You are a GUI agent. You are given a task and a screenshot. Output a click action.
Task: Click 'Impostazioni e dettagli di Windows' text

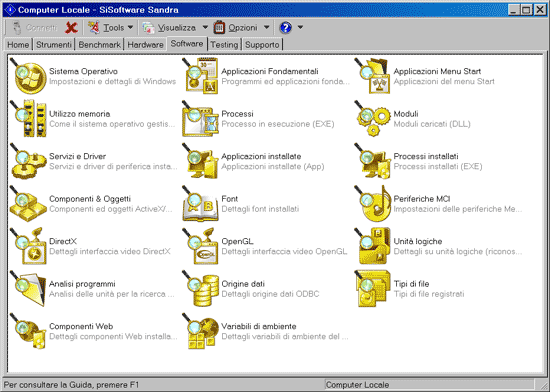click(x=113, y=81)
